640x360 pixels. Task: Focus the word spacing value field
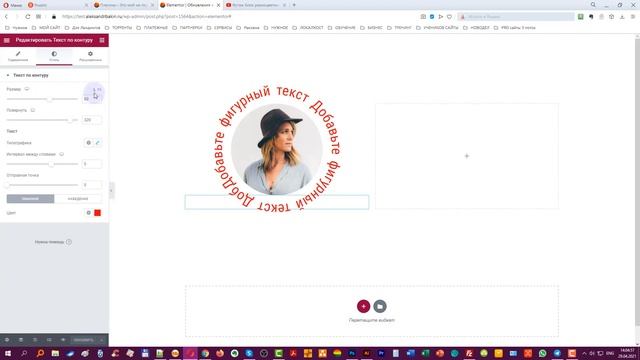coord(92,164)
